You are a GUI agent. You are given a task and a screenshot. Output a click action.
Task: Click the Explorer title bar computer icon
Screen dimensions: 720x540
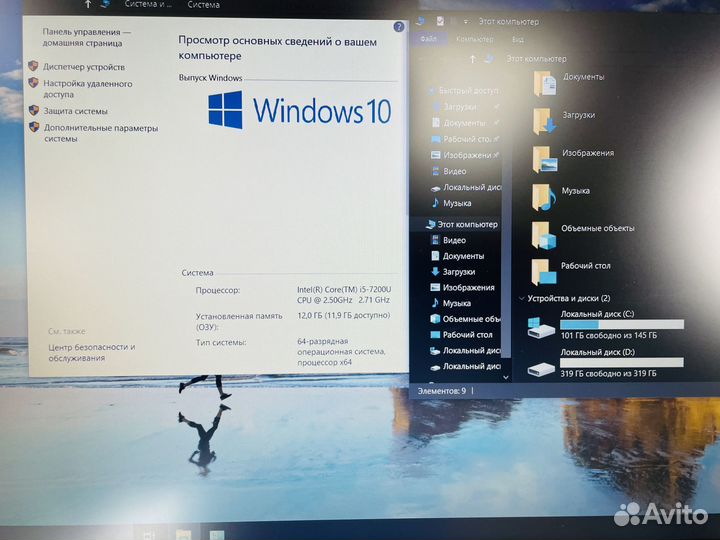click(x=420, y=21)
